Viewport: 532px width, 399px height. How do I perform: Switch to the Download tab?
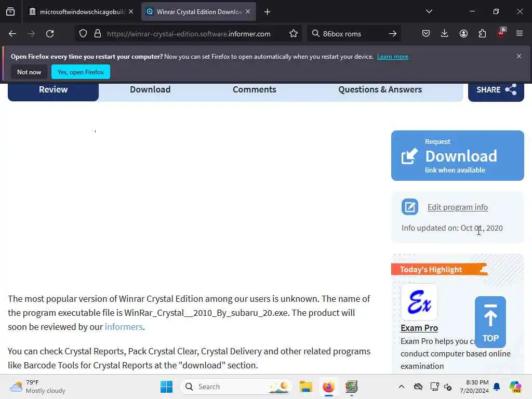click(150, 89)
